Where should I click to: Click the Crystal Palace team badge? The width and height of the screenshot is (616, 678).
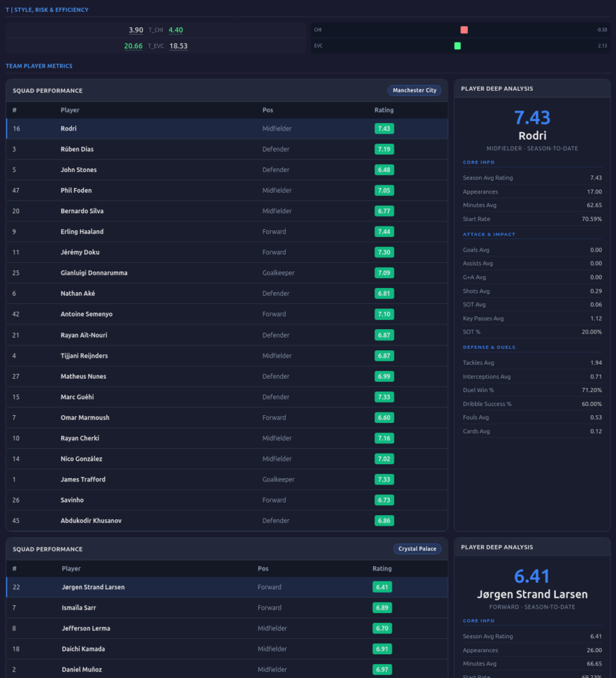(x=417, y=549)
